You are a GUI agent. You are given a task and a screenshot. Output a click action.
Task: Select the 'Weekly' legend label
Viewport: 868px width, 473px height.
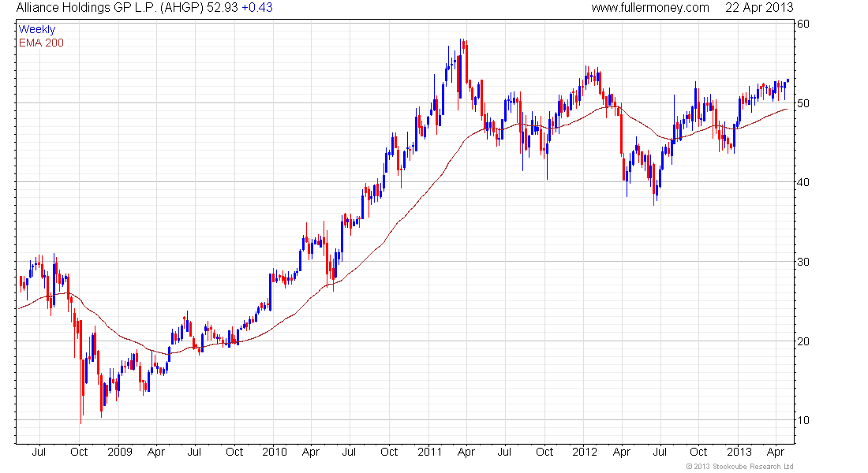coord(37,29)
